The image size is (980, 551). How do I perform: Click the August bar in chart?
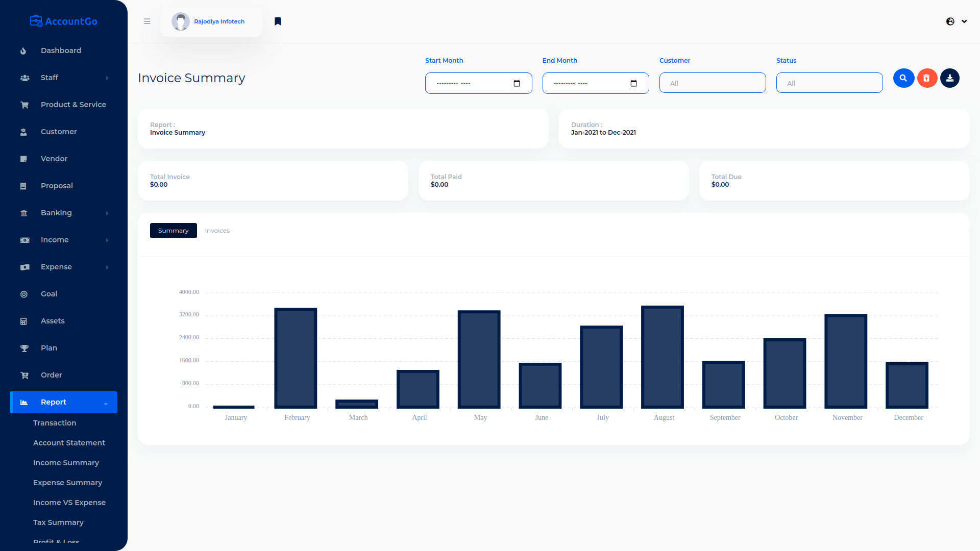(x=662, y=357)
